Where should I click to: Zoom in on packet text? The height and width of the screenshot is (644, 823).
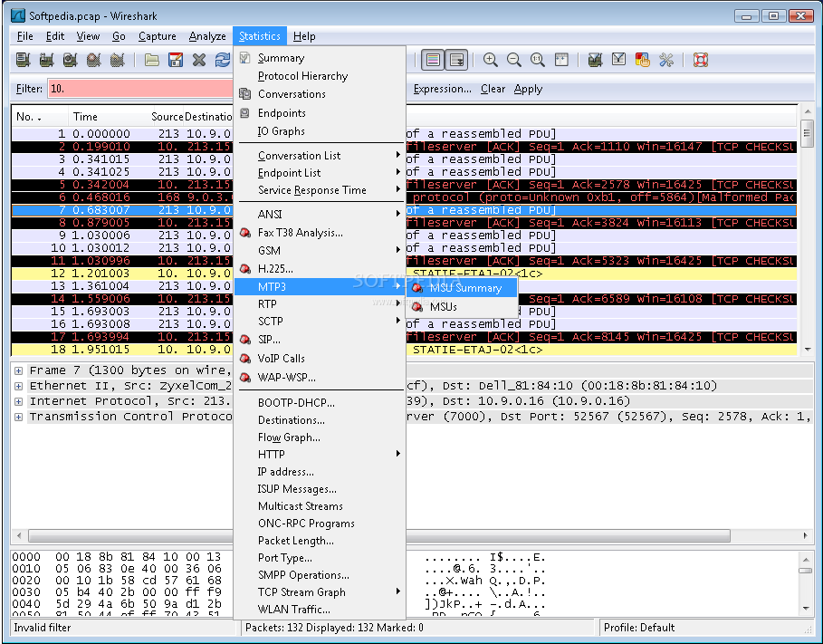(x=490, y=60)
